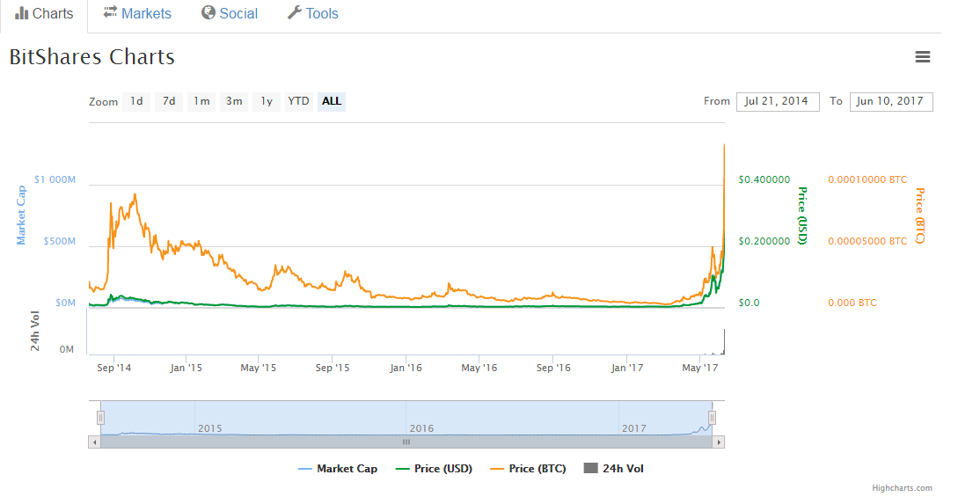Select the ALL zoom range
Image resolution: width=980 pixels, height=504 pixels.
point(332,101)
